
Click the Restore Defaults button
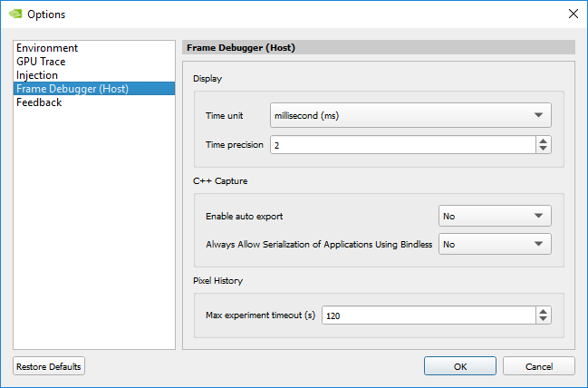(x=49, y=366)
